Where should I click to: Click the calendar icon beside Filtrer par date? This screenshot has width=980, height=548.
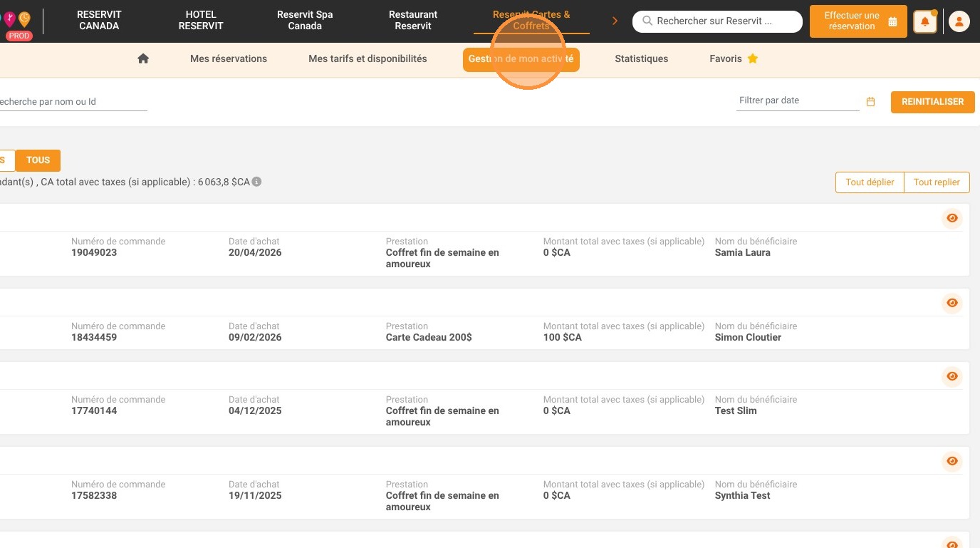[x=870, y=102]
